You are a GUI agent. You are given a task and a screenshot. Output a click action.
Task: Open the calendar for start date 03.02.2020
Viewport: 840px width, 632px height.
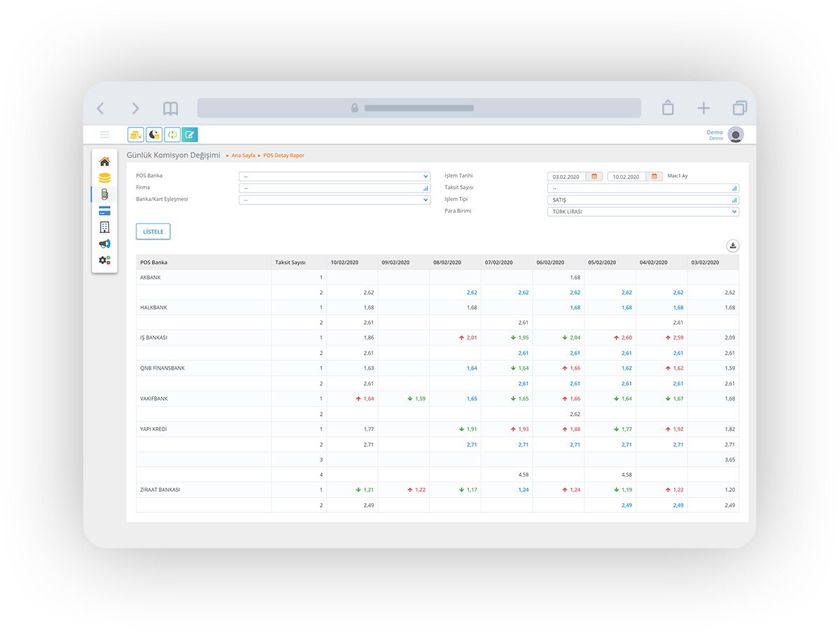(594, 176)
